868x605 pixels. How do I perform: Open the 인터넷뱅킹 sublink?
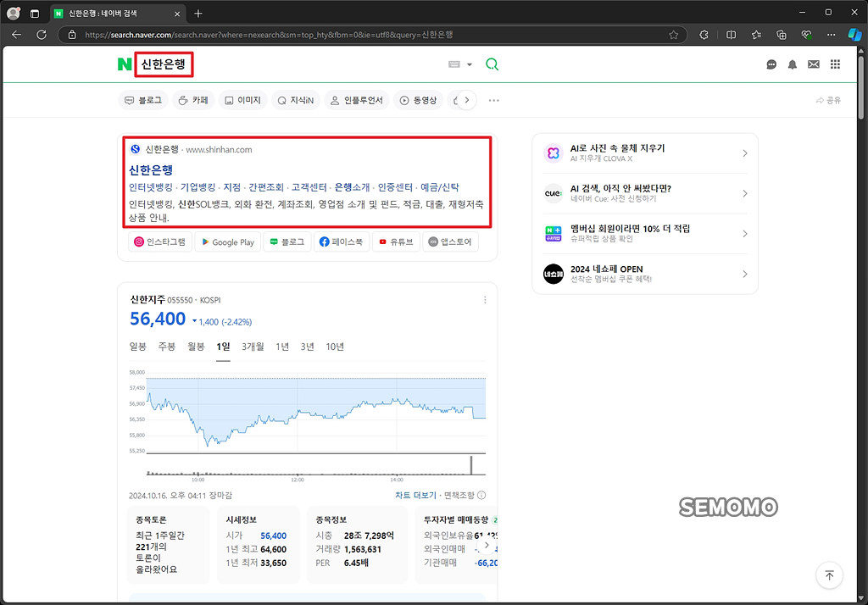pyautogui.click(x=151, y=187)
